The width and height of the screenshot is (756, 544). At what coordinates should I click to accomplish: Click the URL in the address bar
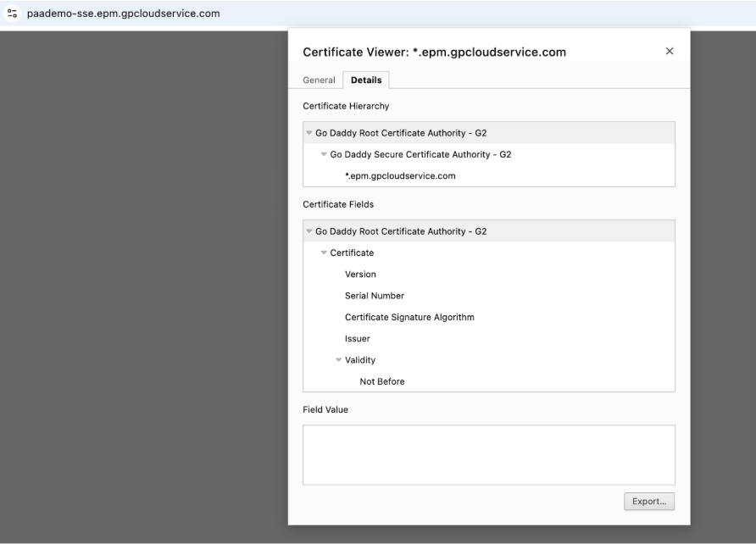point(124,14)
